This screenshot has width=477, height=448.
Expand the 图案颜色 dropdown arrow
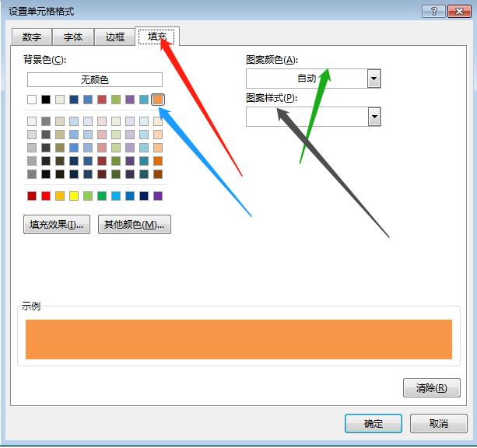374,79
